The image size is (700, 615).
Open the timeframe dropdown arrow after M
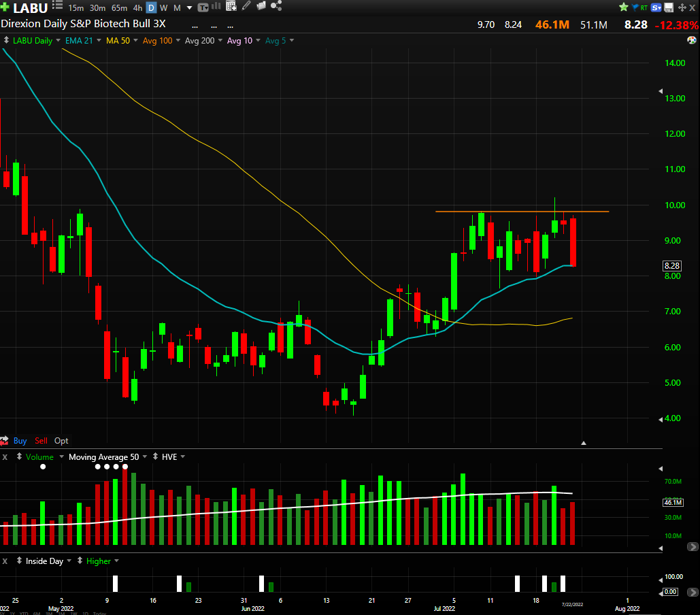click(x=189, y=8)
